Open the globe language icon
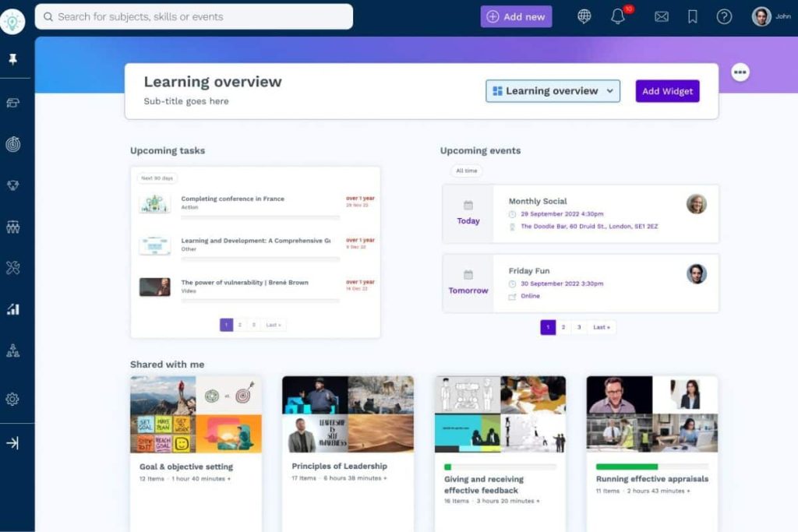This screenshot has height=532, width=798. pos(584,16)
